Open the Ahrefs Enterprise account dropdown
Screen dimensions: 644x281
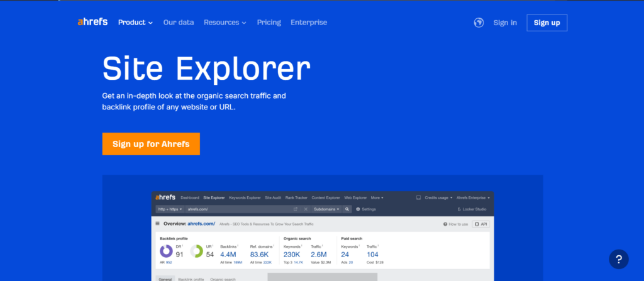[473, 197]
